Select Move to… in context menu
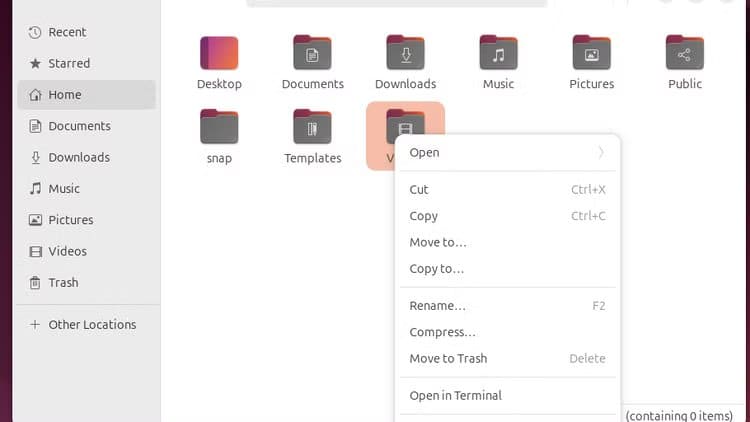This screenshot has height=422, width=750. coord(438,242)
